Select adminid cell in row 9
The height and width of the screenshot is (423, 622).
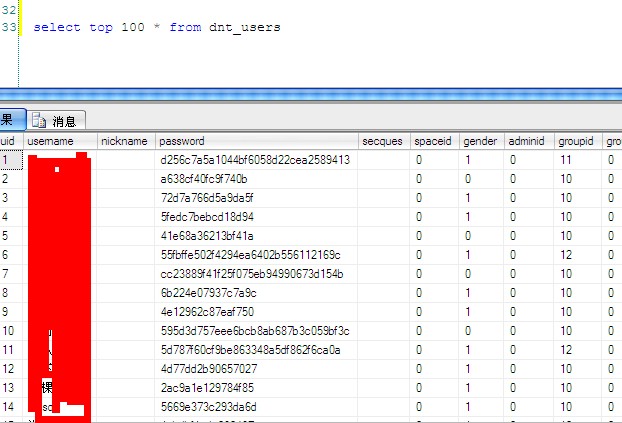coord(529,312)
